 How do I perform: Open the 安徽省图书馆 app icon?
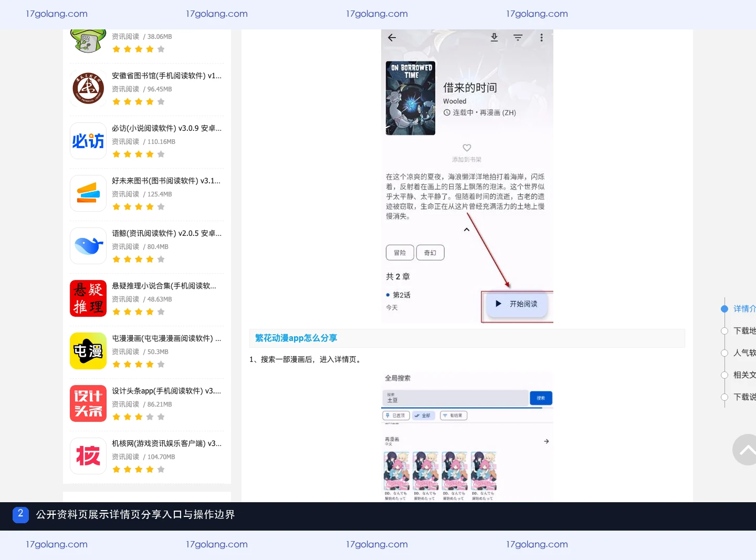point(88,88)
